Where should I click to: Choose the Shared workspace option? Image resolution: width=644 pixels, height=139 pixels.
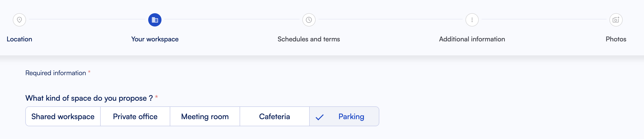63,117
